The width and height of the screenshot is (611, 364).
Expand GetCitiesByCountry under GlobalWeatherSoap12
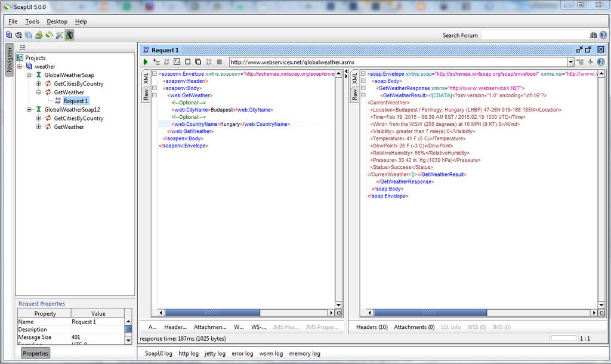pos(39,118)
